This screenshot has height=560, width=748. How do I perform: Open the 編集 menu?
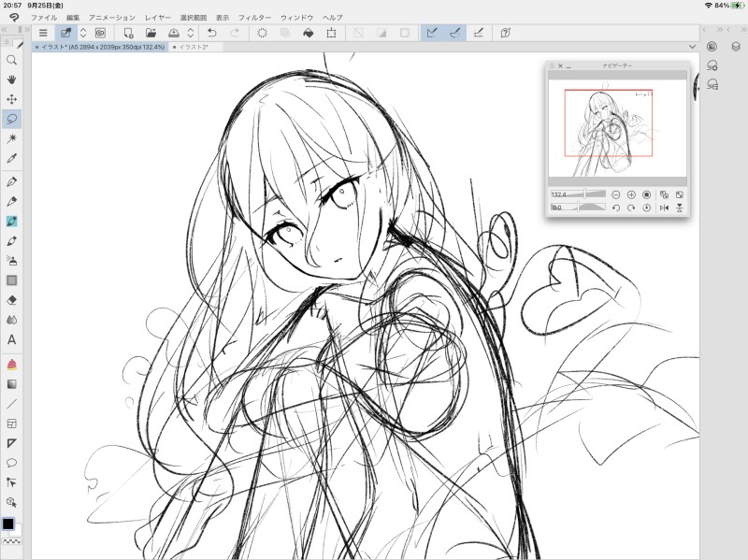(x=73, y=18)
